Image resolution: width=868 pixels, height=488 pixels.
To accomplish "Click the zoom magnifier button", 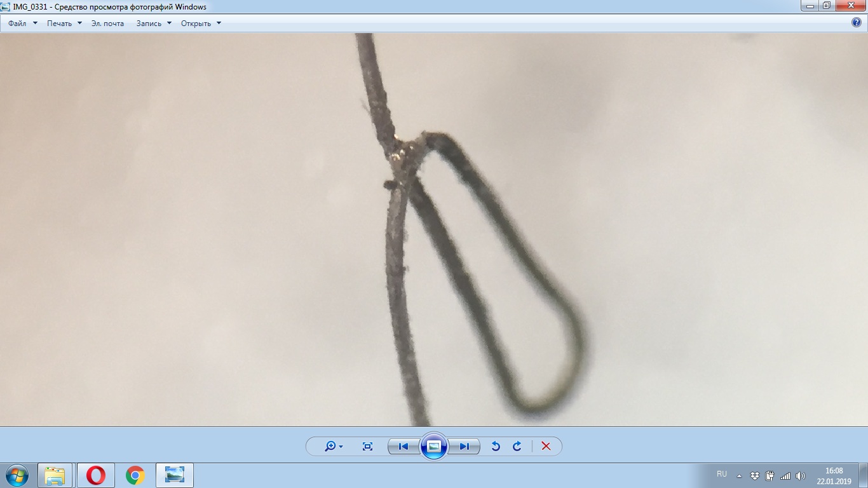I will [330, 446].
